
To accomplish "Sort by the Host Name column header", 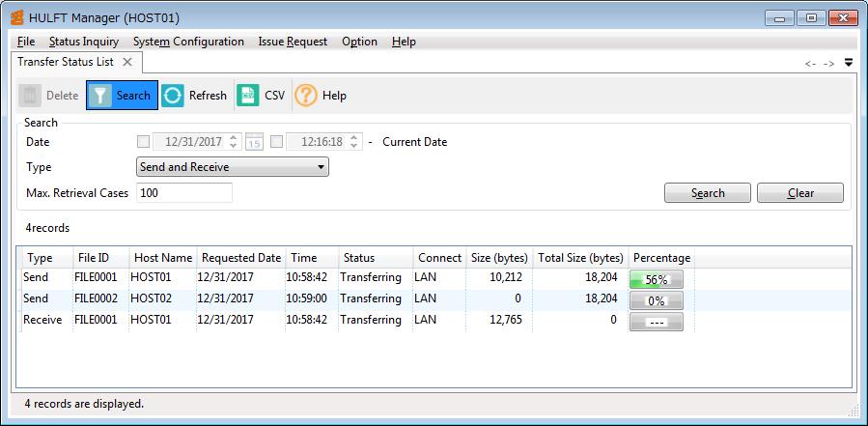I will point(163,258).
